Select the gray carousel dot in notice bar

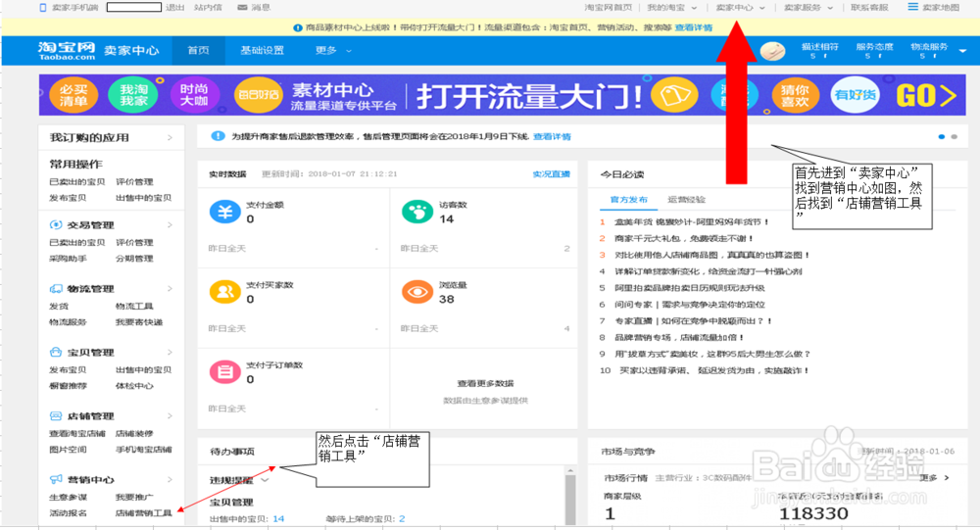pos(954,136)
